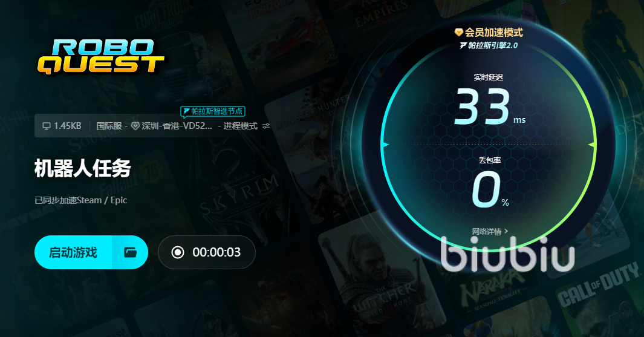644x337 pixels.
Task: Open node settings via the sliders icon
Action: (266, 126)
